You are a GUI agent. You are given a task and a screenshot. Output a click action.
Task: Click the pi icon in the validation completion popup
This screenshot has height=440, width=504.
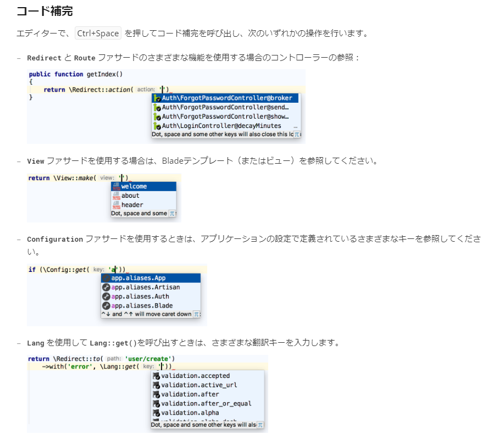click(x=260, y=425)
